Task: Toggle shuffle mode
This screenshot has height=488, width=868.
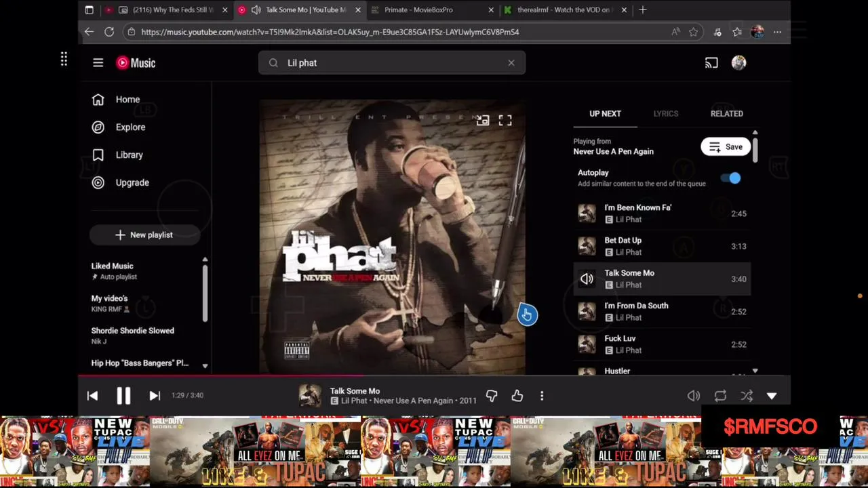Action: coord(747,396)
